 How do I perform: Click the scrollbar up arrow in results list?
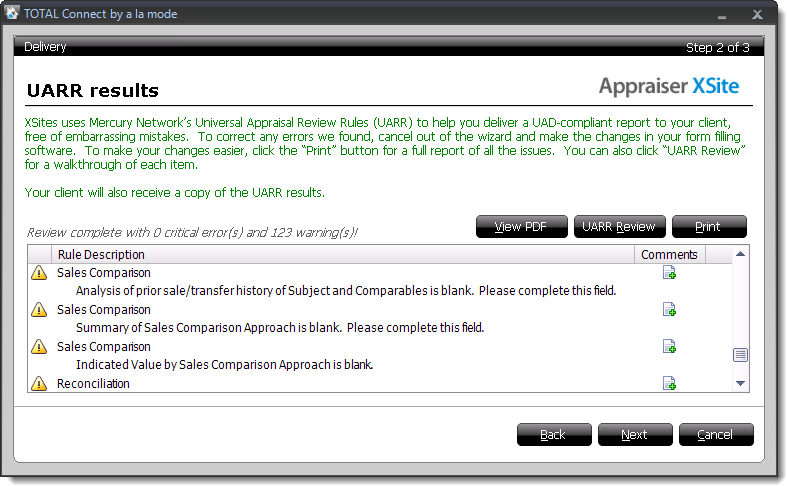pyautogui.click(x=740, y=254)
